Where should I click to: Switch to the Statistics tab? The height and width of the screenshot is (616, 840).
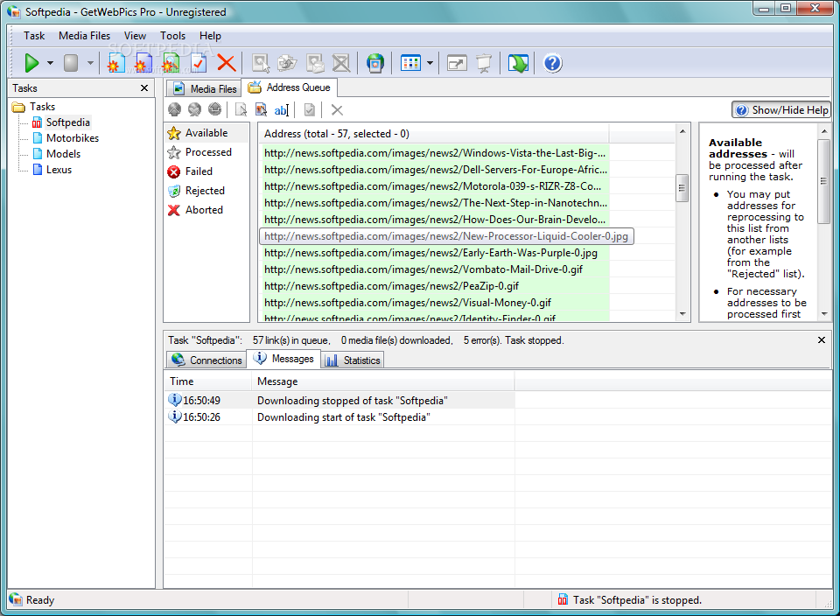point(353,360)
